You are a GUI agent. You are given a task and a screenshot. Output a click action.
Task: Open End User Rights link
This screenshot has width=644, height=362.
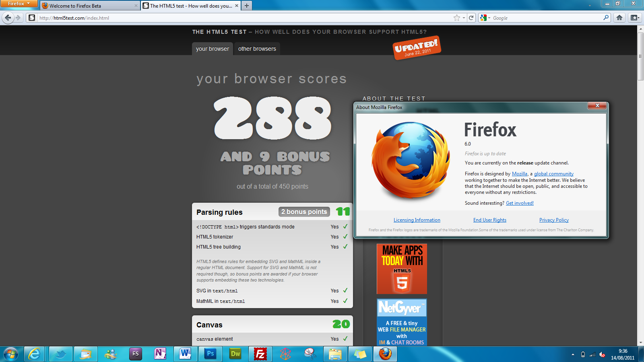pyautogui.click(x=490, y=220)
